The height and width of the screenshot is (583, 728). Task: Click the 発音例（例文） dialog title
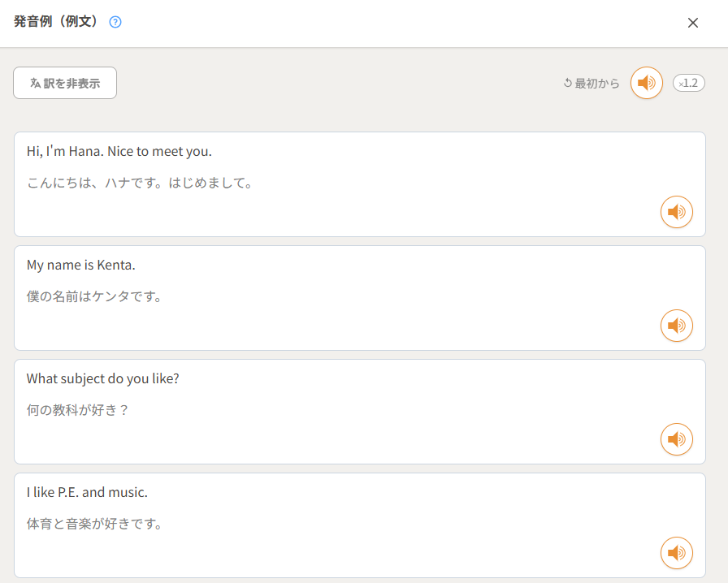[x=56, y=22]
